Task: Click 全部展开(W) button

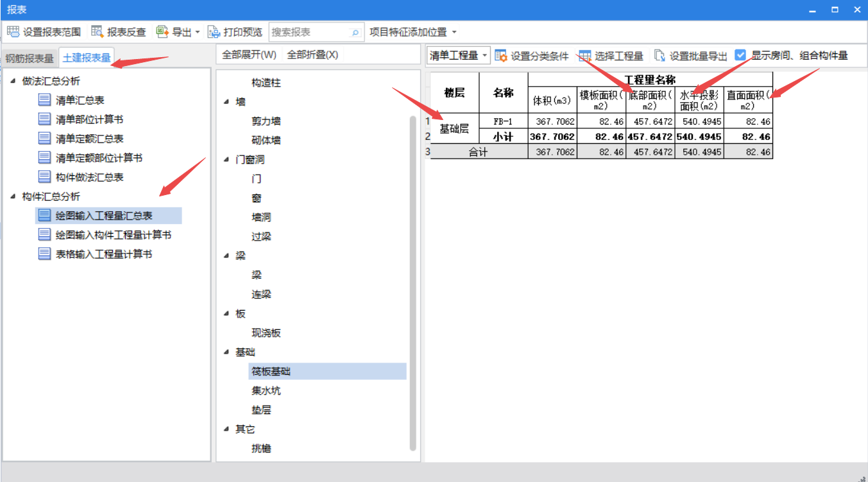Action: (x=249, y=55)
